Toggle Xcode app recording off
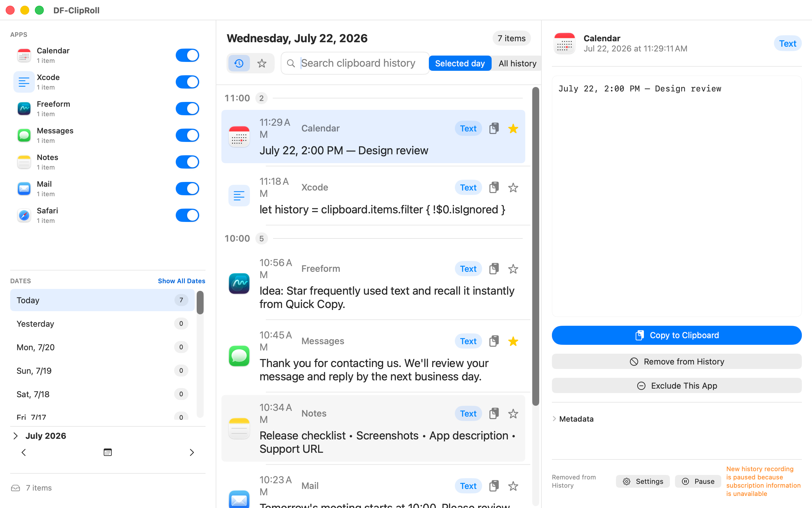Image resolution: width=812 pixels, height=508 pixels. [x=187, y=82]
